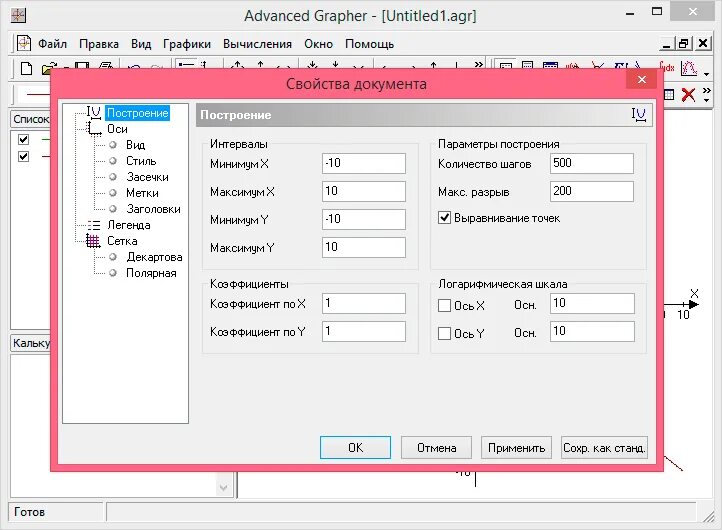This screenshot has width=722, height=530.
Task: Open the toolbar options dropdown arrow
Action: (x=706, y=74)
